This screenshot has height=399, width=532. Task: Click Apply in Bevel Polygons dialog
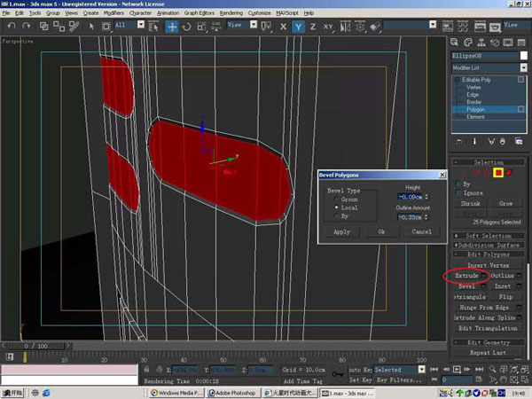(x=341, y=231)
